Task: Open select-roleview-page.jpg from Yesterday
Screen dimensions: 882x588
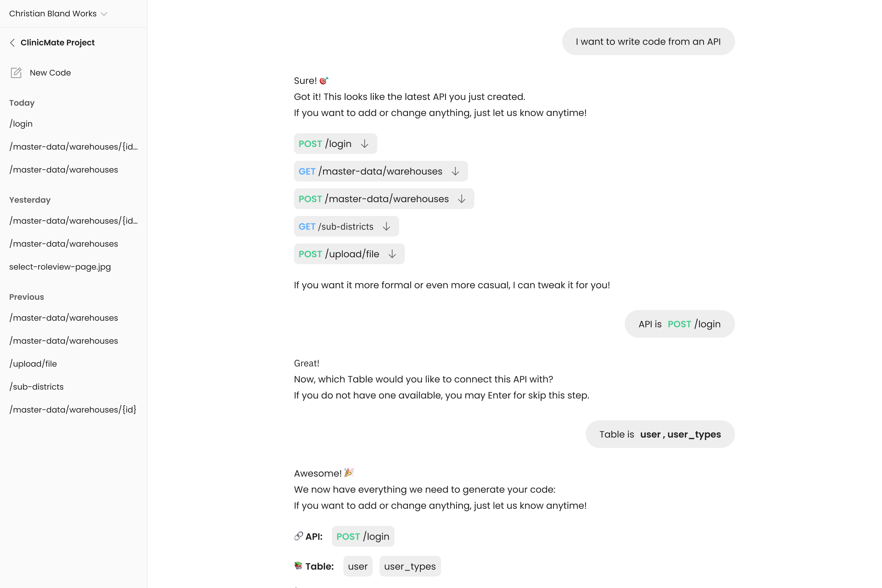Action: (x=60, y=267)
